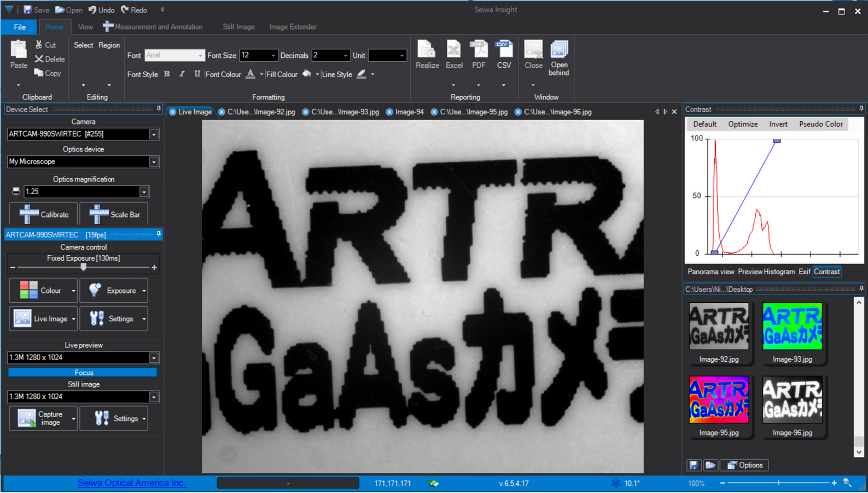Click the Scale Bar button
Viewport: 868px width, 493px height.
[x=114, y=214]
